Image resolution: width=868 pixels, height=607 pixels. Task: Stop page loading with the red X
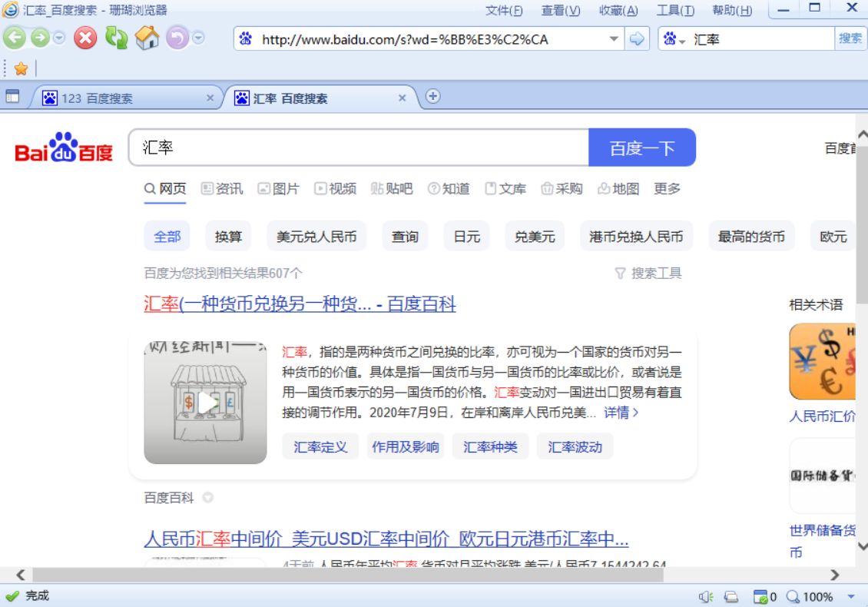click(x=85, y=38)
